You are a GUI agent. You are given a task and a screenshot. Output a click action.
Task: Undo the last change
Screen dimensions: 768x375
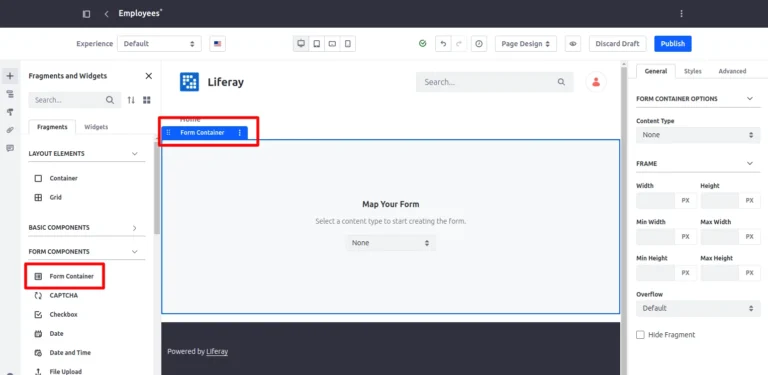pos(443,44)
